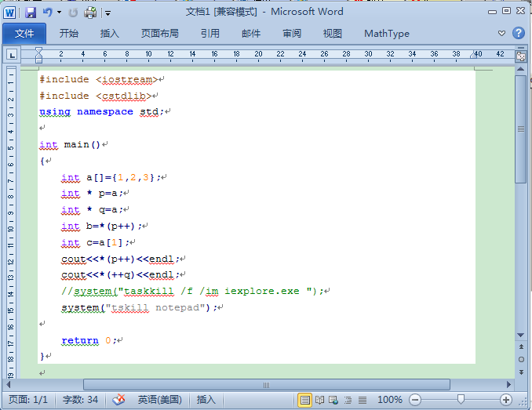Click the right indent marker on ruler
Image resolution: width=532 pixels, height=410 pixels.
[474, 55]
